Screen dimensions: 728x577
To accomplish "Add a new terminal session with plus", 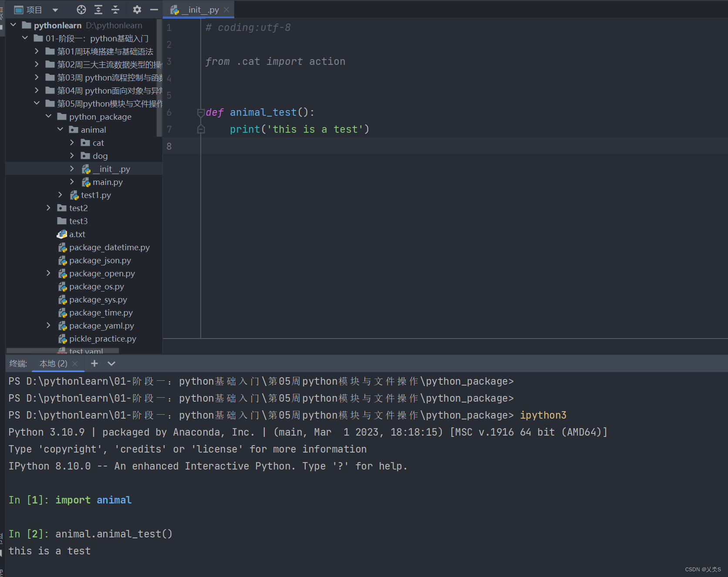I will click(94, 363).
